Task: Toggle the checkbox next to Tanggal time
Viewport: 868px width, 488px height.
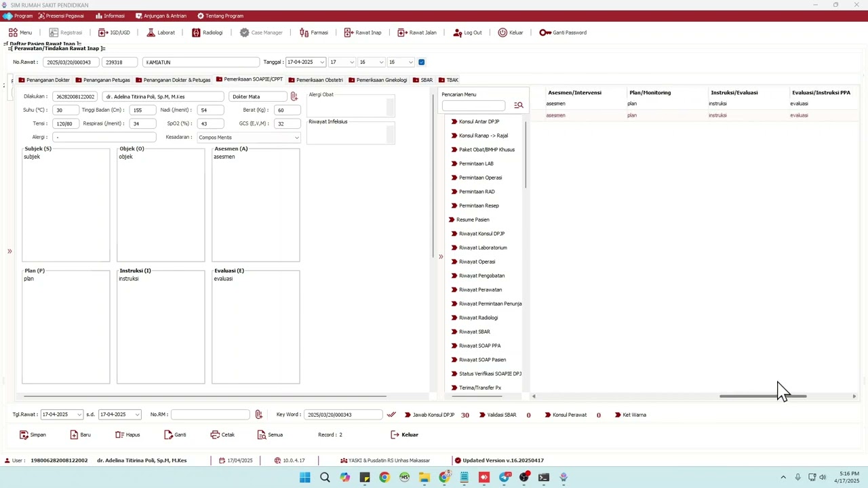Action: coord(421,62)
